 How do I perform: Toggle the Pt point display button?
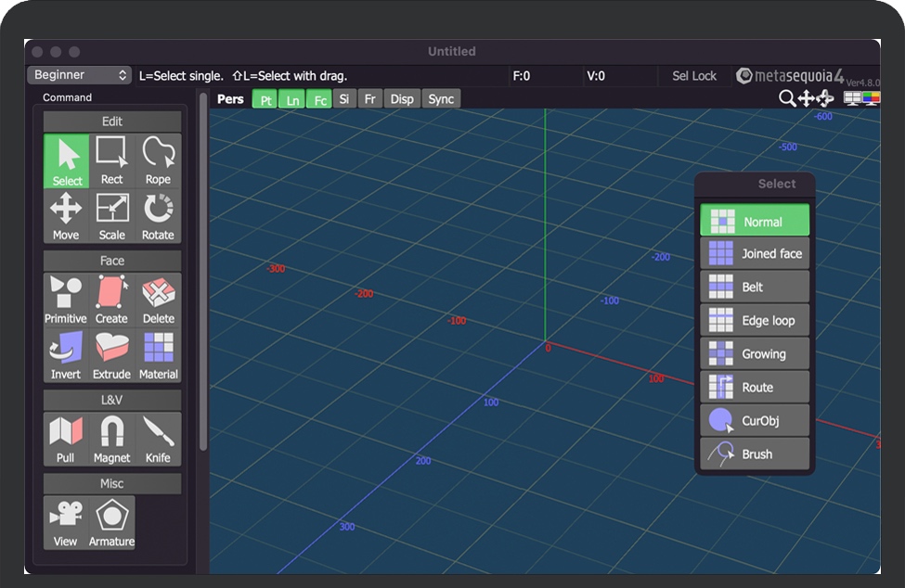(x=265, y=99)
